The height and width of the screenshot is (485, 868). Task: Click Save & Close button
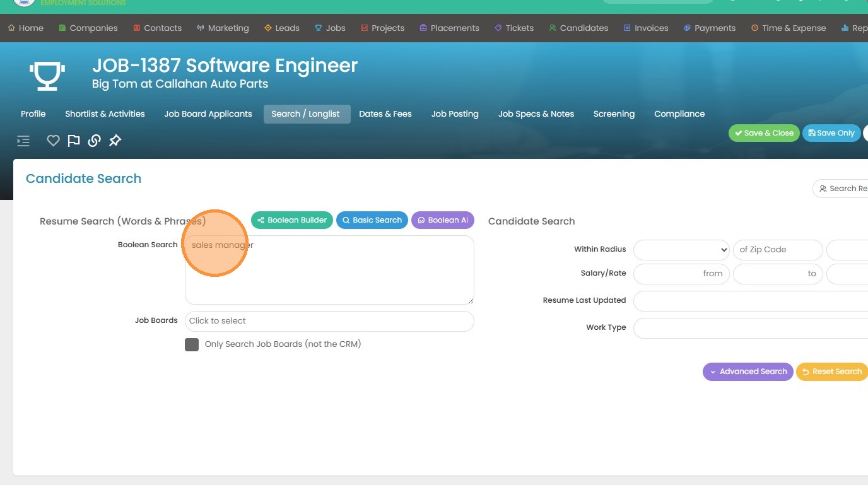[x=764, y=133]
